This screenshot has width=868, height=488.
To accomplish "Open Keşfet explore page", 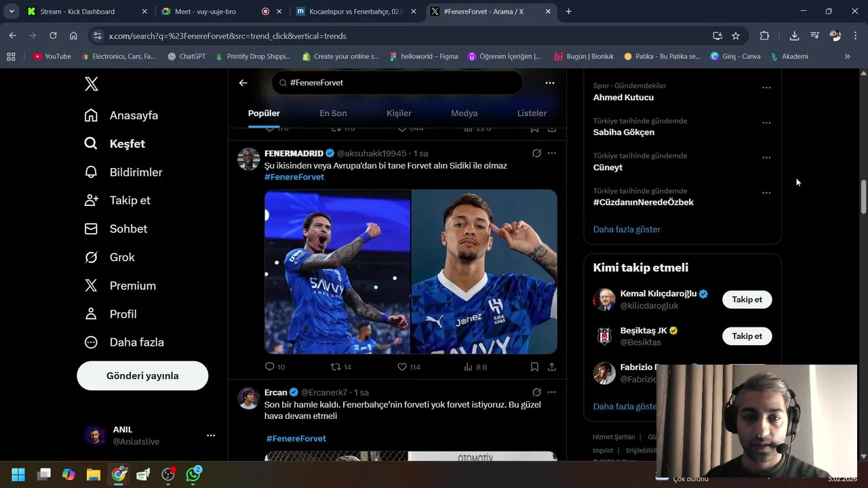I will click(x=115, y=144).
